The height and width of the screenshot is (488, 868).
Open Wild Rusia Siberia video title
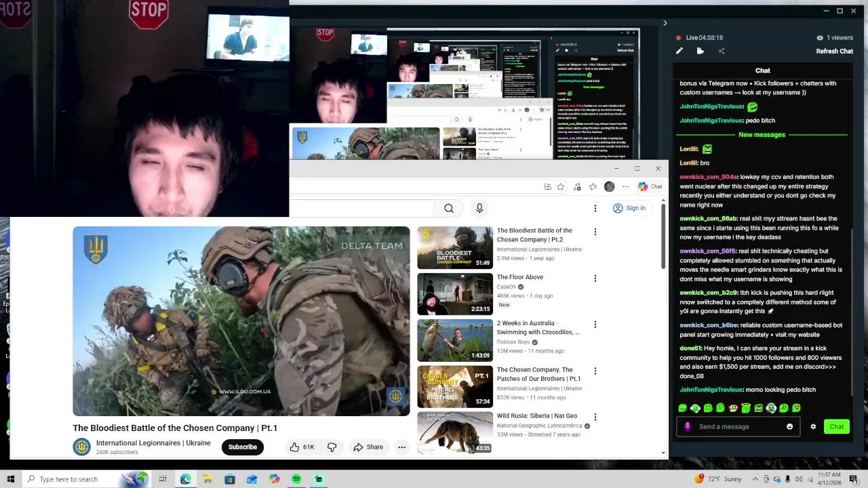pos(537,416)
